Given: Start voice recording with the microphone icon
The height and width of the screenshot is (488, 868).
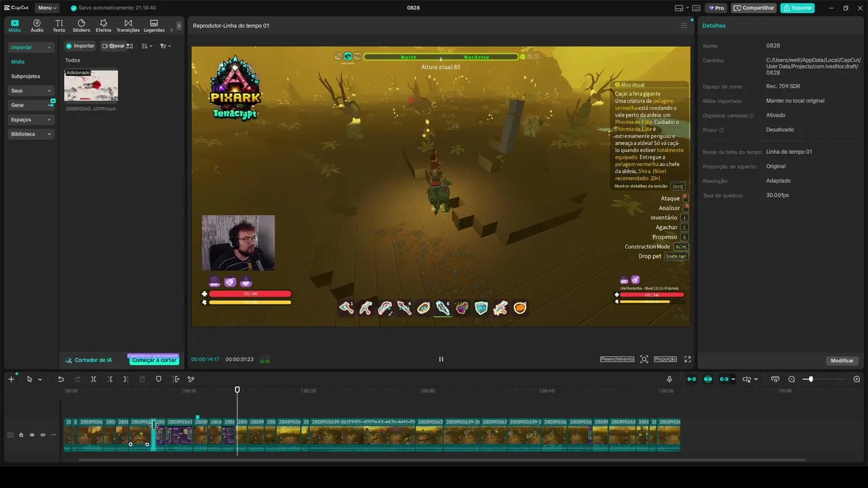Looking at the screenshot, I should [x=669, y=379].
